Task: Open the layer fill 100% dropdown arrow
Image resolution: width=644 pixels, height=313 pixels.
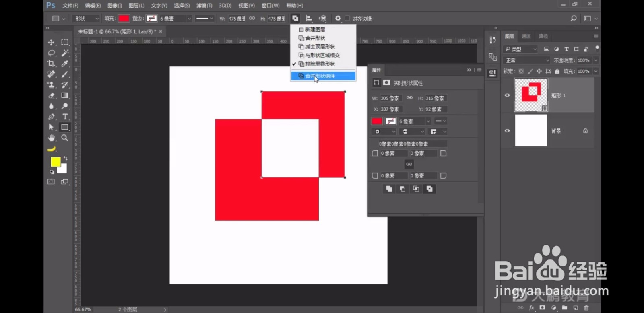Action: 596,71
